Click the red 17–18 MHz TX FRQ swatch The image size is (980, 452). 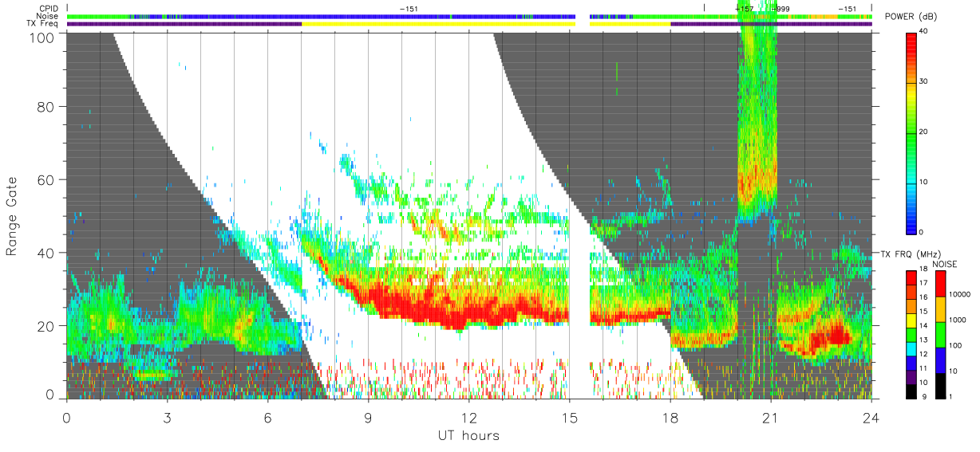pyautogui.click(x=911, y=278)
